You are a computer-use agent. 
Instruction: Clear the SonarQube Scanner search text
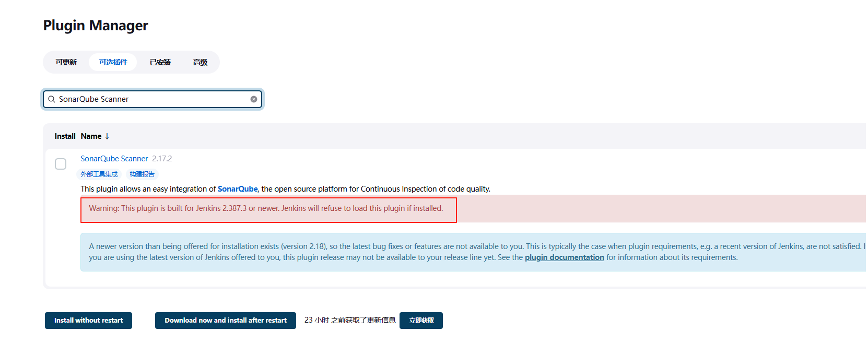pyautogui.click(x=254, y=99)
